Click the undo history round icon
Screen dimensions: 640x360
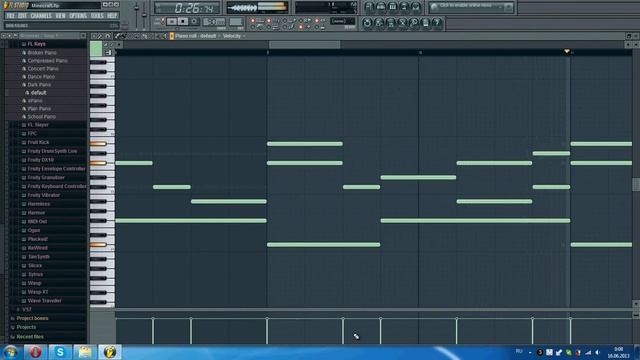(367, 23)
